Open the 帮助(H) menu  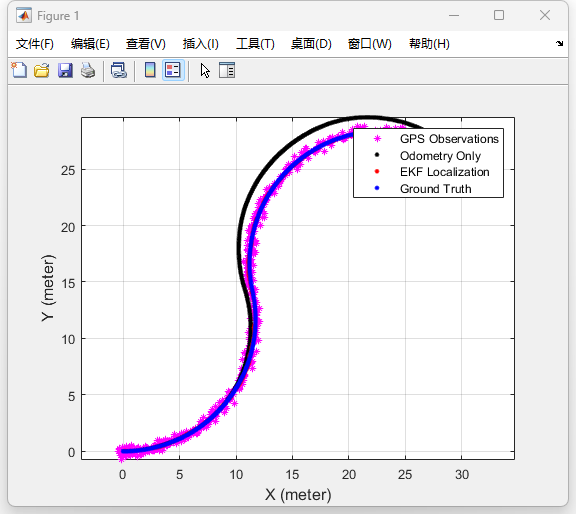pyautogui.click(x=429, y=44)
